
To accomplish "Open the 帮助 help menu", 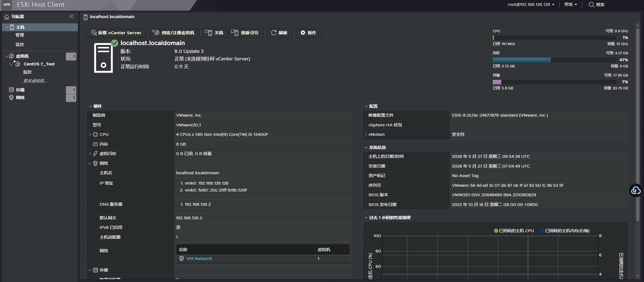I will (x=571, y=4).
